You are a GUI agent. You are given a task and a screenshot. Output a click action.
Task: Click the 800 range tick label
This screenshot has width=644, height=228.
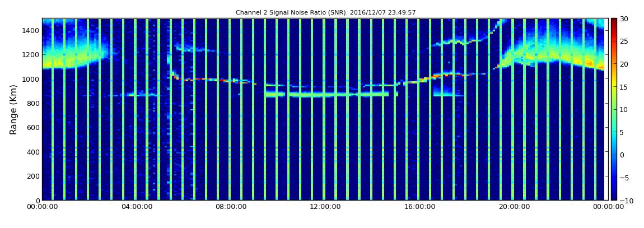click(33, 103)
